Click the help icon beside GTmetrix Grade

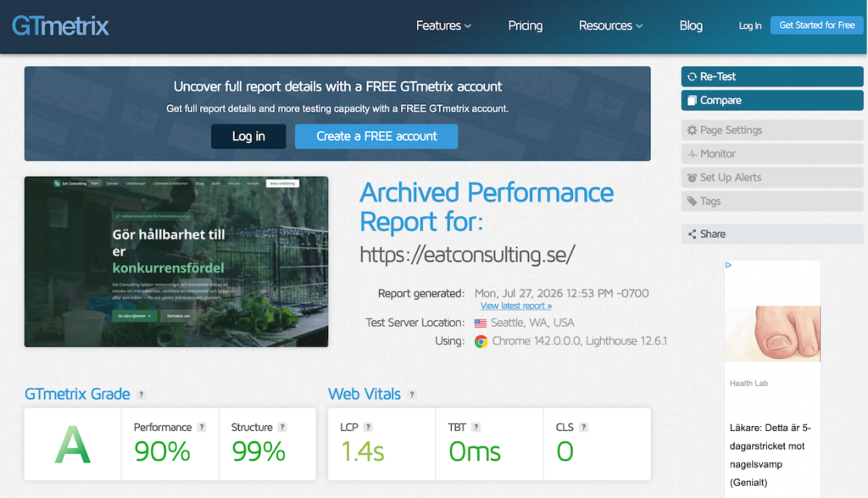click(x=142, y=395)
